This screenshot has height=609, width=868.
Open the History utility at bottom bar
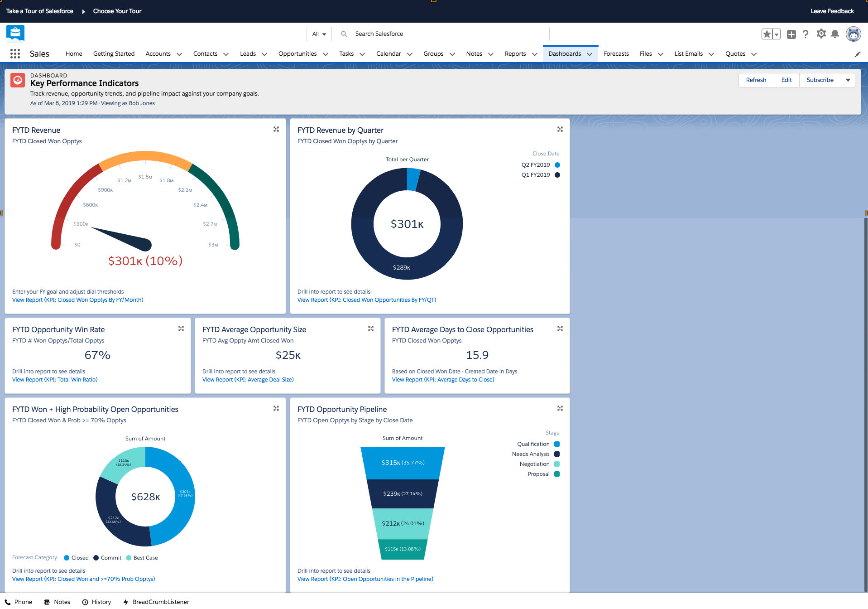pyautogui.click(x=96, y=602)
